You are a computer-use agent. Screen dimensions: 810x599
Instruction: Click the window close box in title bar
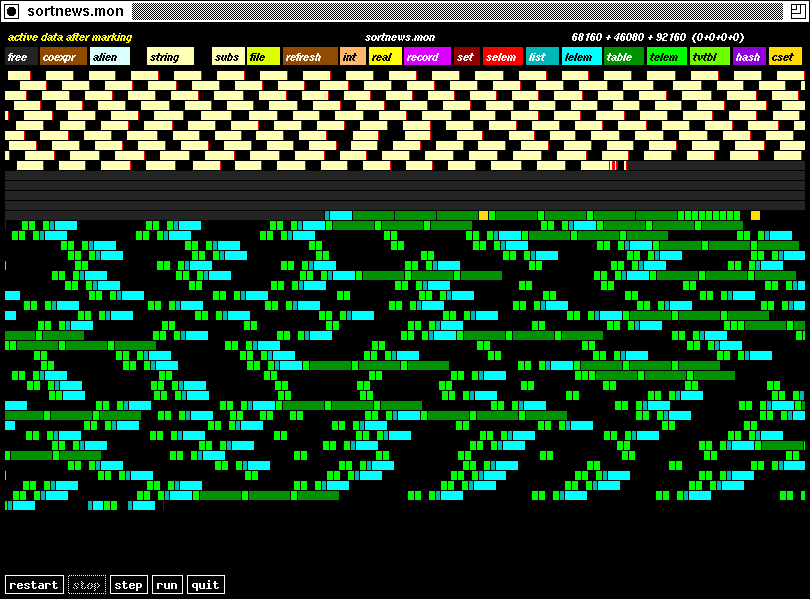[x=12, y=12]
